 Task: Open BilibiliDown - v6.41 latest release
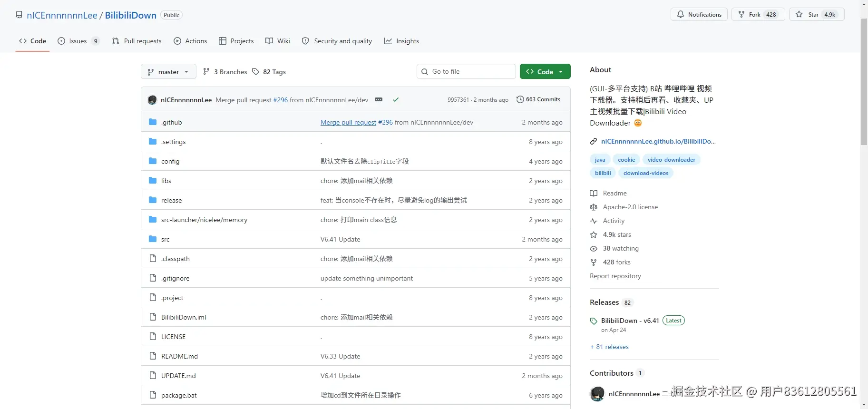(630, 321)
